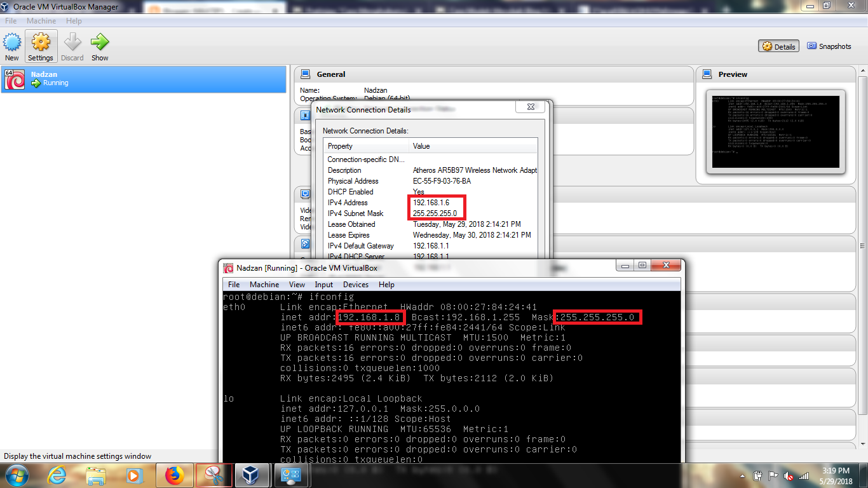Image resolution: width=868 pixels, height=488 pixels.
Task: Open the File menu in Nadzan VM window
Action: [234, 285]
